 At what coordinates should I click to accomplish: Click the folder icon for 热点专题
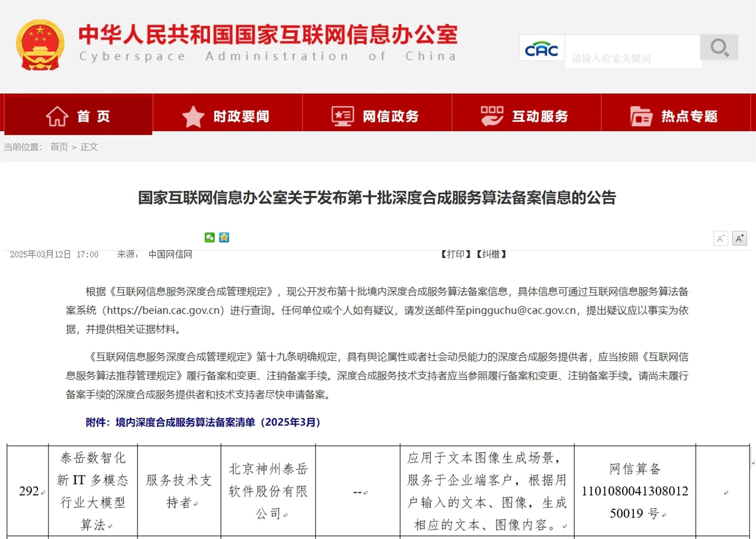641,116
